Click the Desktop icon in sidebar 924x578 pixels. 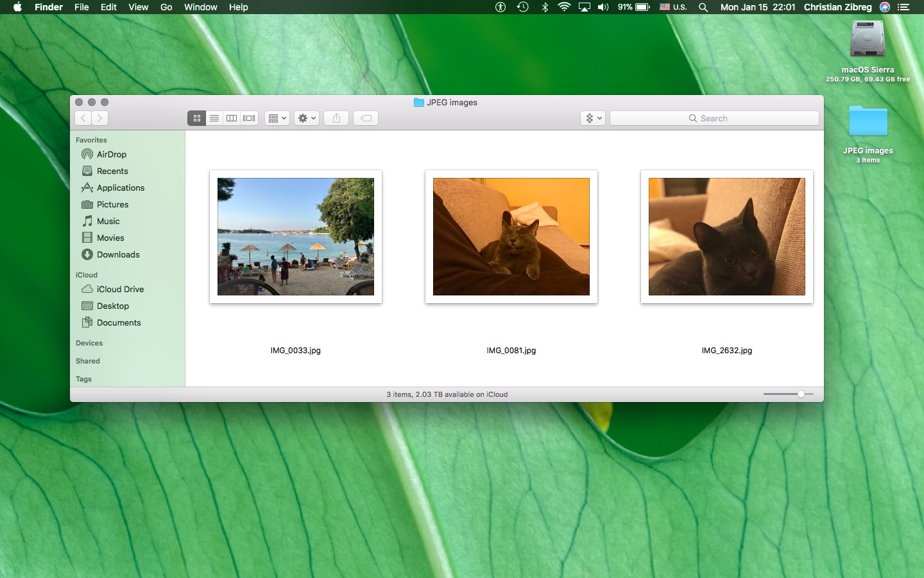[87, 306]
